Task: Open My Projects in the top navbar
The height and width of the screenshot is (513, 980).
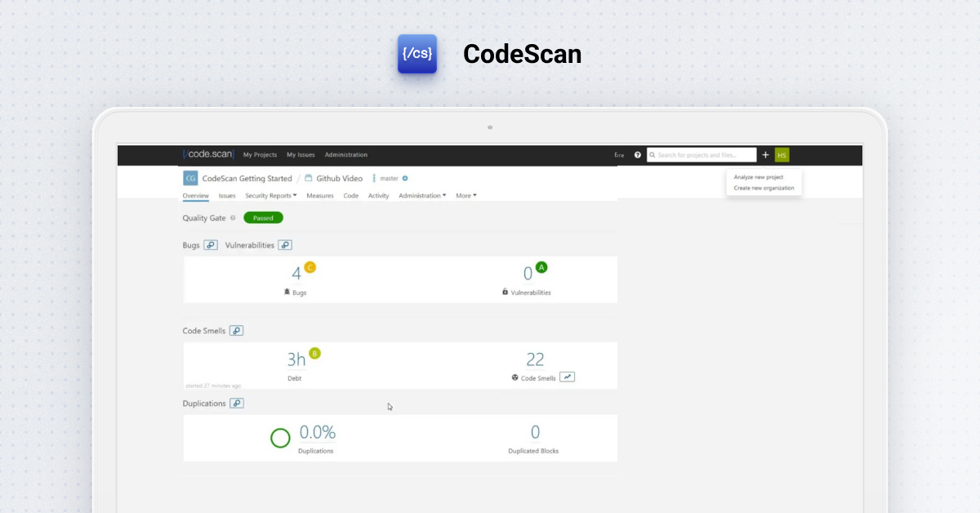Action: point(260,155)
